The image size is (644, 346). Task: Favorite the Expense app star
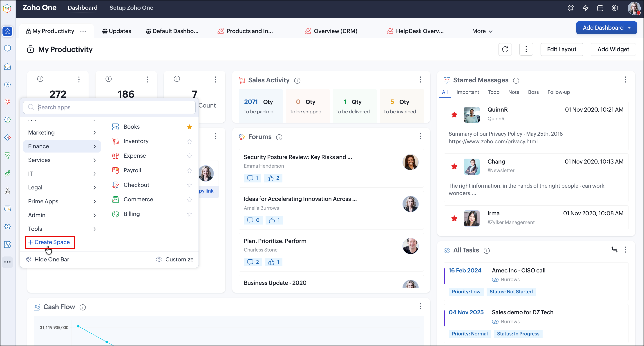[190, 156]
